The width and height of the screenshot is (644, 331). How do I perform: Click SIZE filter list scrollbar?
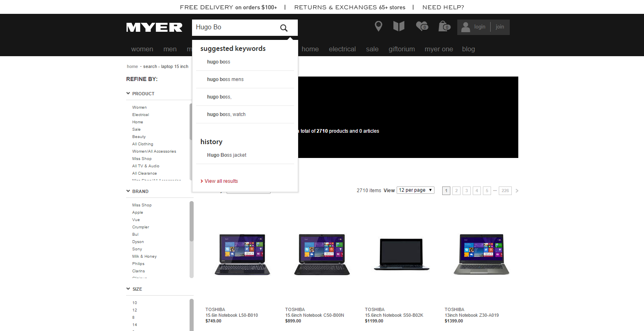coord(192,315)
